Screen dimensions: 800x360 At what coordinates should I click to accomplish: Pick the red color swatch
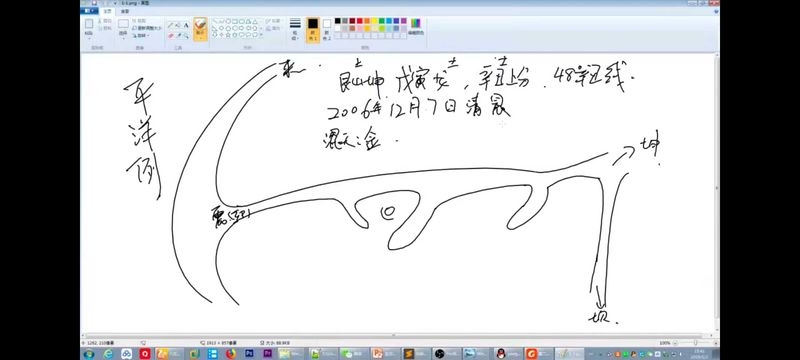[x=360, y=21]
